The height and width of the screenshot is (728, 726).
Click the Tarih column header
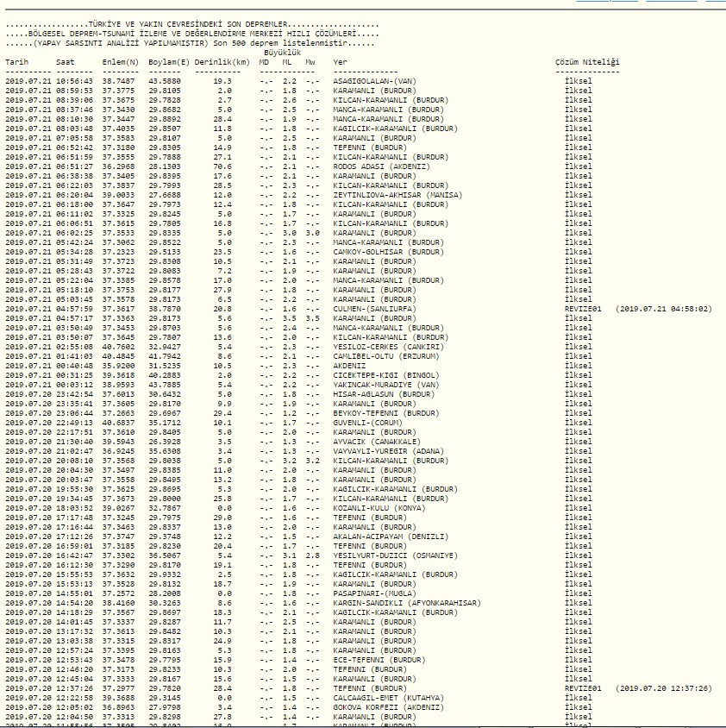point(16,62)
